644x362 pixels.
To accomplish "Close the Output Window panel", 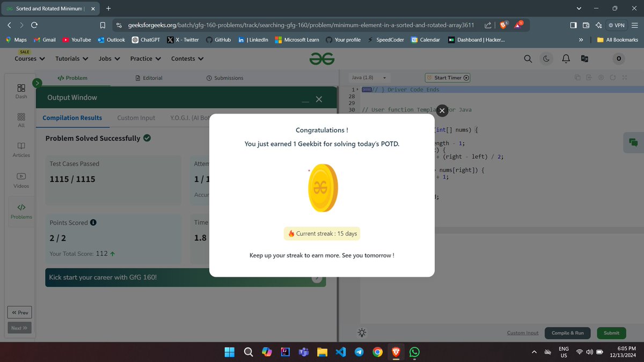I will coord(319,99).
